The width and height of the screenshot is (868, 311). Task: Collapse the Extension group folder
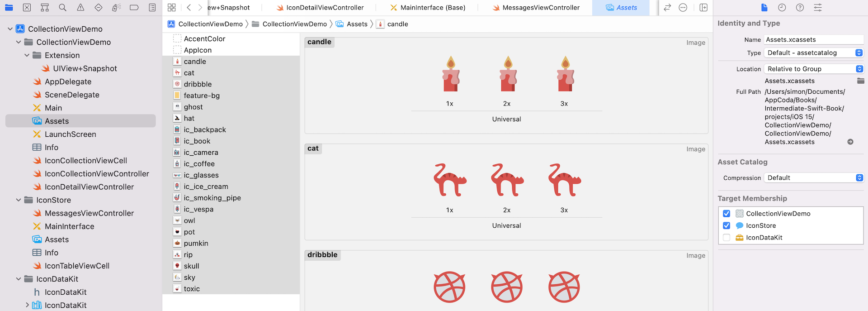tap(27, 55)
